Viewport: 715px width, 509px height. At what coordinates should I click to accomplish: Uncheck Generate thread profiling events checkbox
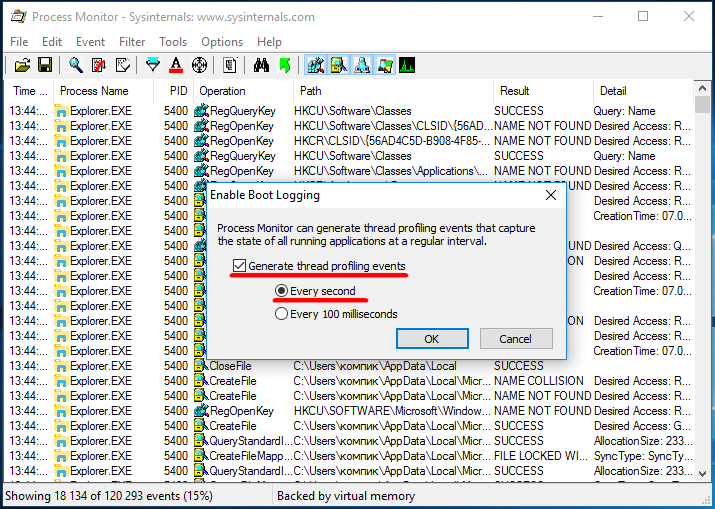[239, 266]
